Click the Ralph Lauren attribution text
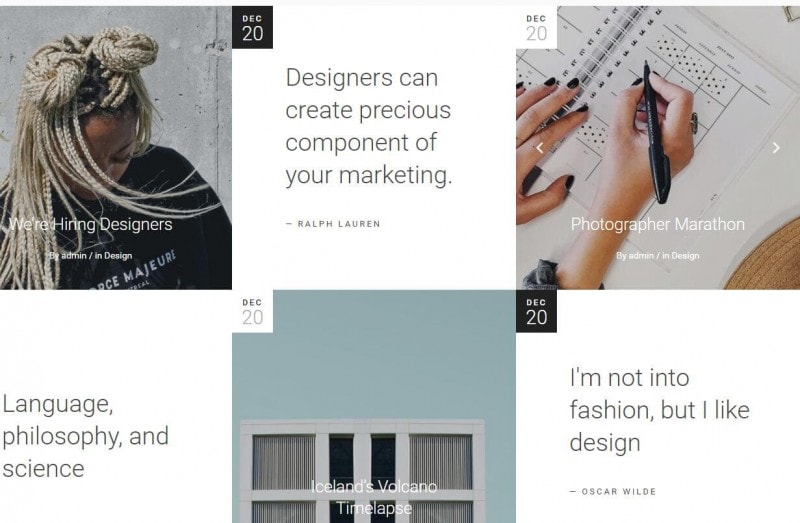 [333, 223]
